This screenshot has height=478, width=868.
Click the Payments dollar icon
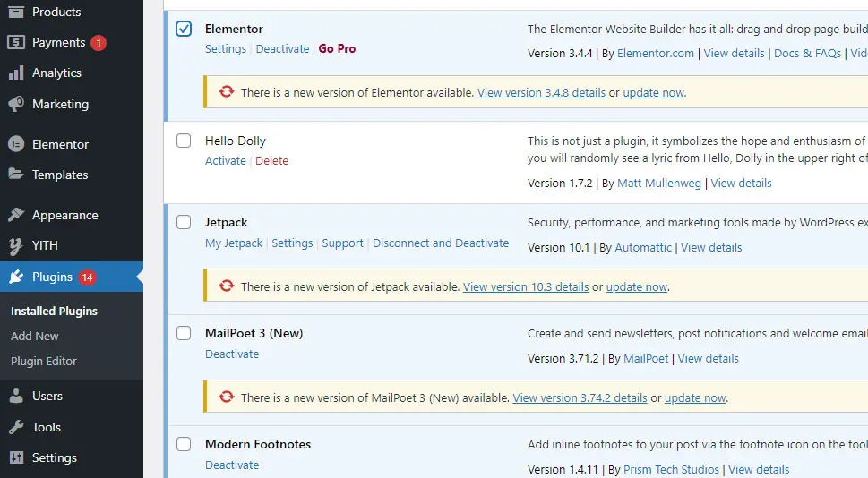(x=16, y=42)
